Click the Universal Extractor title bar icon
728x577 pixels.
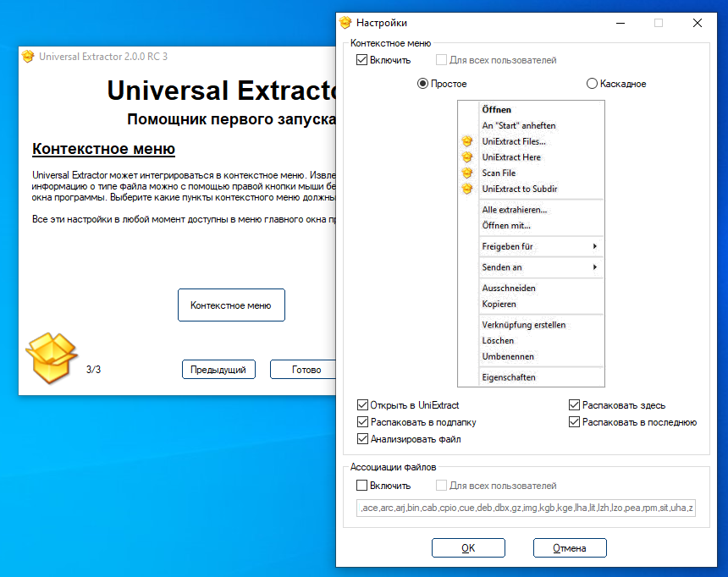point(28,56)
